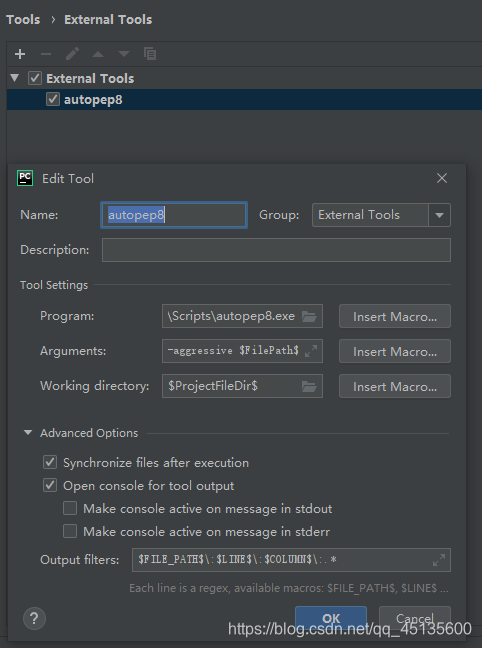Click inside the Description text field

[276, 250]
